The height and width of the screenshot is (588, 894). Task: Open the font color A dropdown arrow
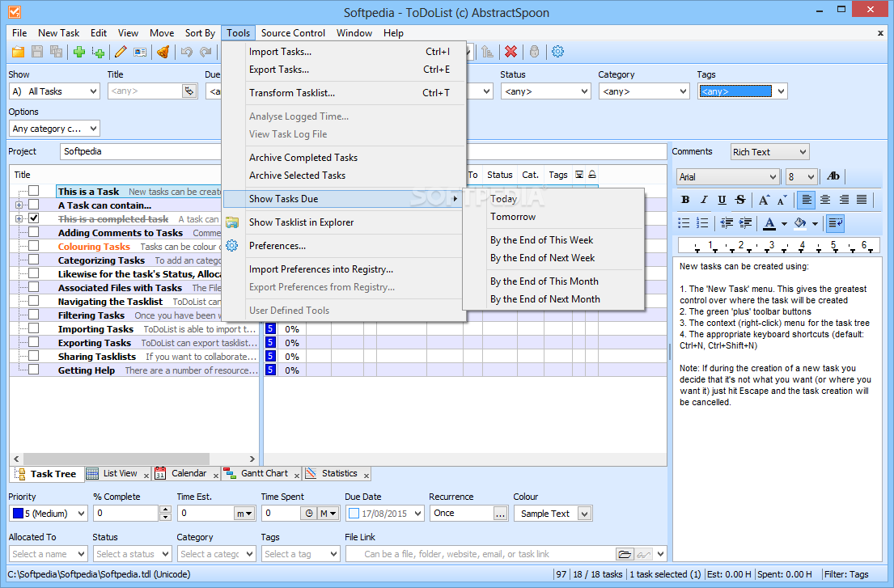tap(784, 223)
